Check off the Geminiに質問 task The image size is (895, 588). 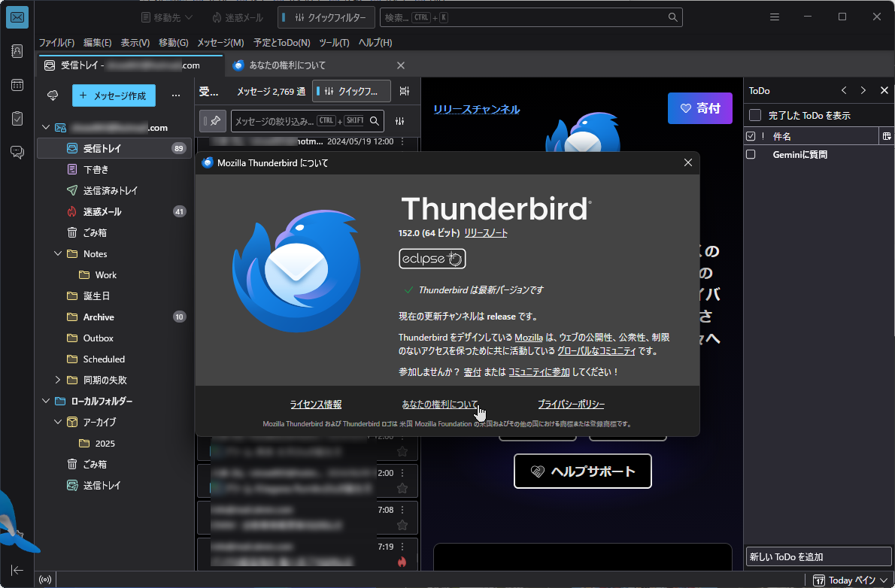click(x=751, y=155)
